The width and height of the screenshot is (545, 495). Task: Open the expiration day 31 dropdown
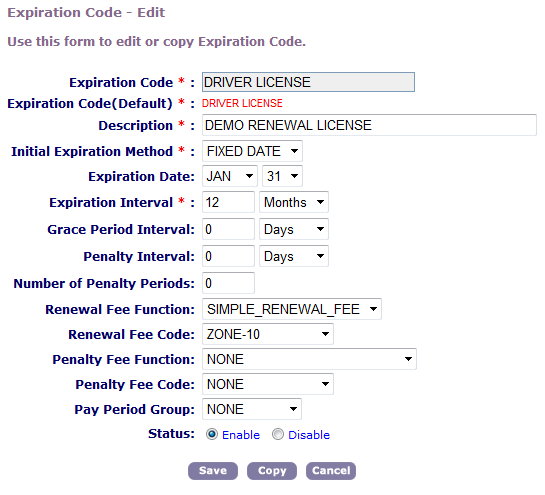282,176
